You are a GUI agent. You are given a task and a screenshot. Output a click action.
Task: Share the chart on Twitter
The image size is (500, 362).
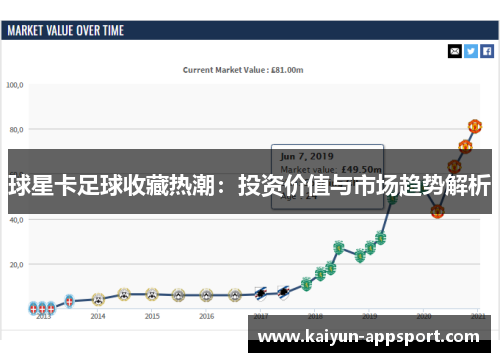pos(471,51)
